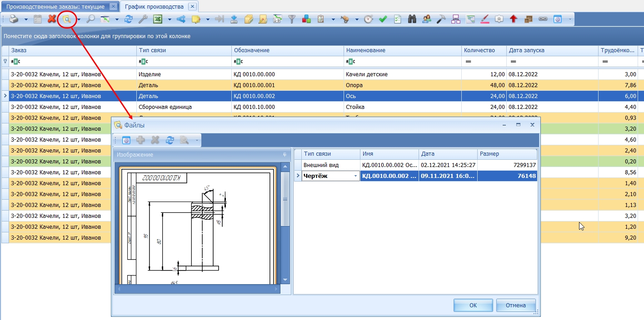Select the Качели детские row
Image resolution: width=644 pixels, height=320 pixels.
coord(323,74)
